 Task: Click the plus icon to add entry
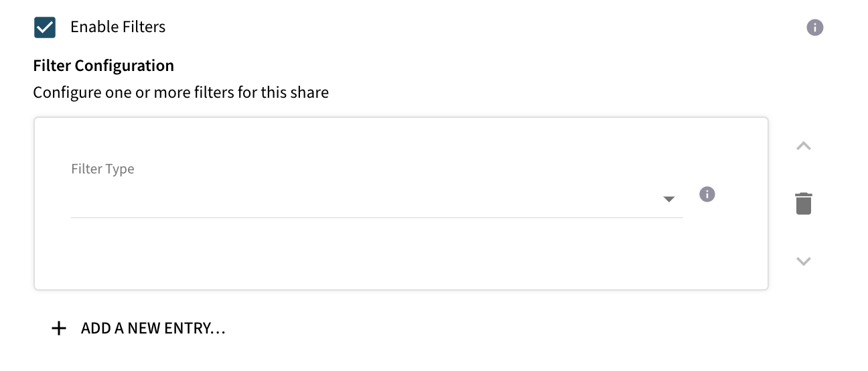pyautogui.click(x=60, y=328)
